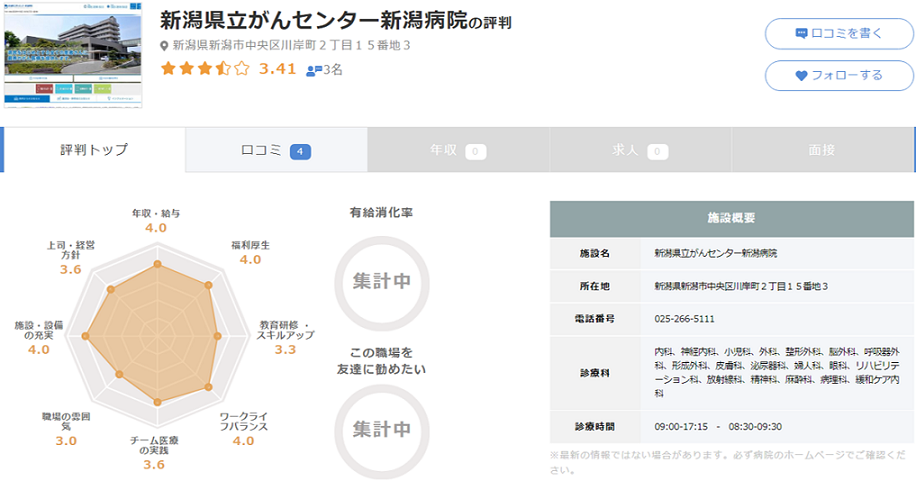Select the 評判トップ tab
The image size is (916, 481).
(x=94, y=150)
